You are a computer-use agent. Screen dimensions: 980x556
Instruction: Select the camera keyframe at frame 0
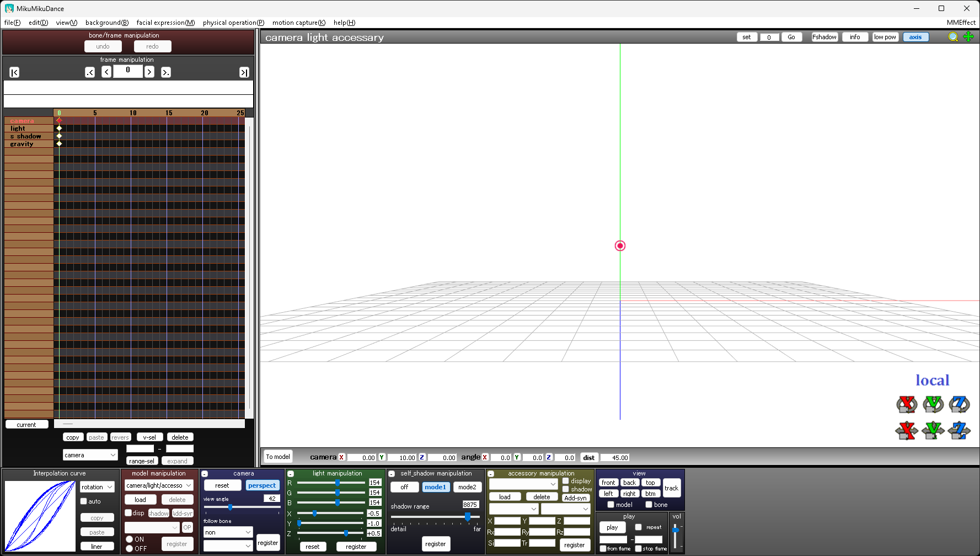[x=59, y=121]
